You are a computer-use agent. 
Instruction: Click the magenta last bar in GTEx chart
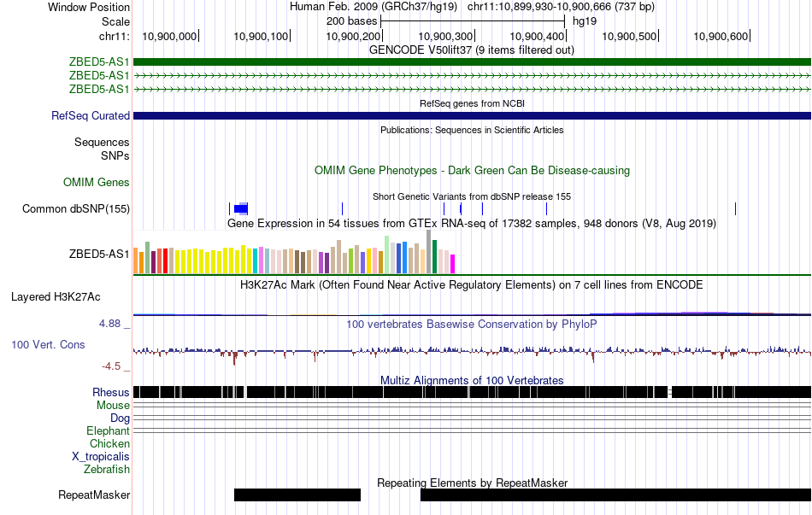tap(453, 263)
